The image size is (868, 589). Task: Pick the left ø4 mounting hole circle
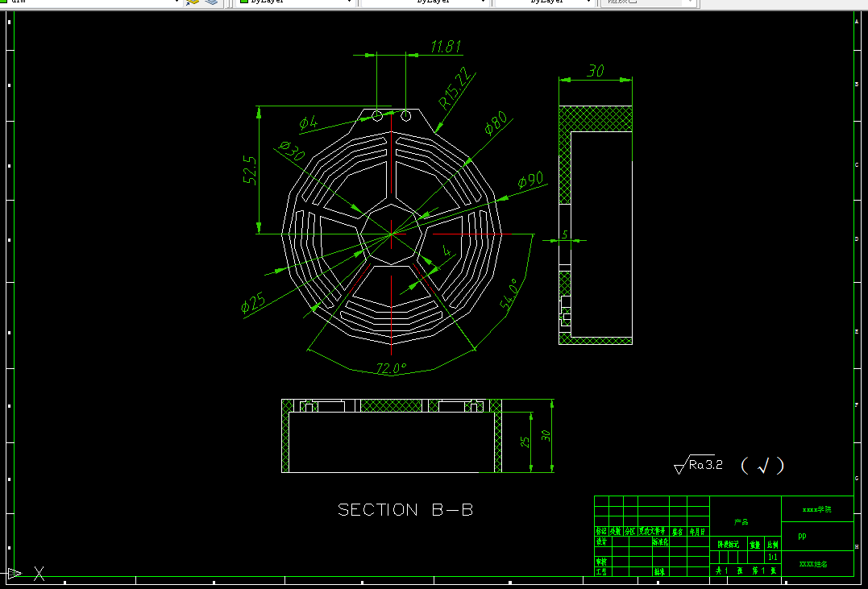[377, 116]
